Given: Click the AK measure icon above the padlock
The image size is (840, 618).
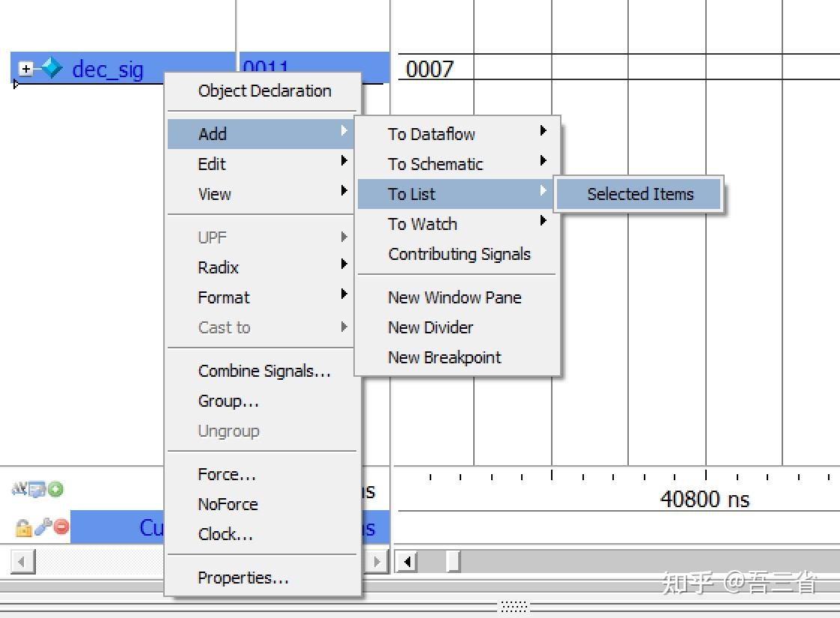Looking at the screenshot, I should (x=19, y=488).
